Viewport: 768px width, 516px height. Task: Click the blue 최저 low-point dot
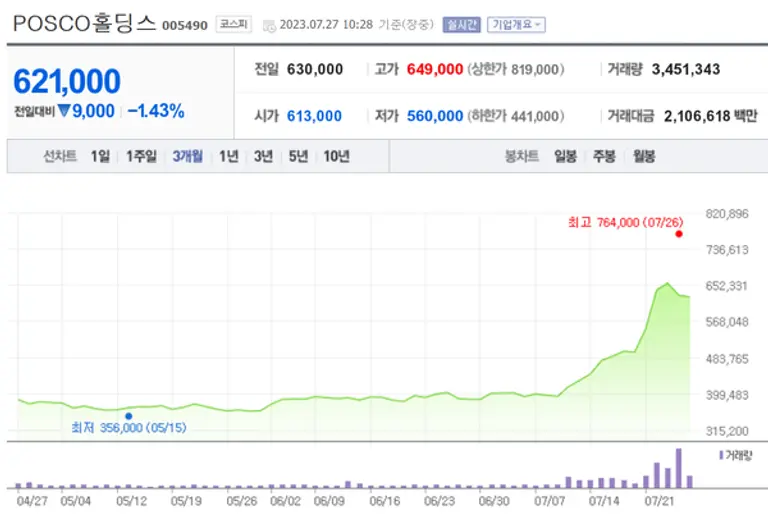coord(128,416)
